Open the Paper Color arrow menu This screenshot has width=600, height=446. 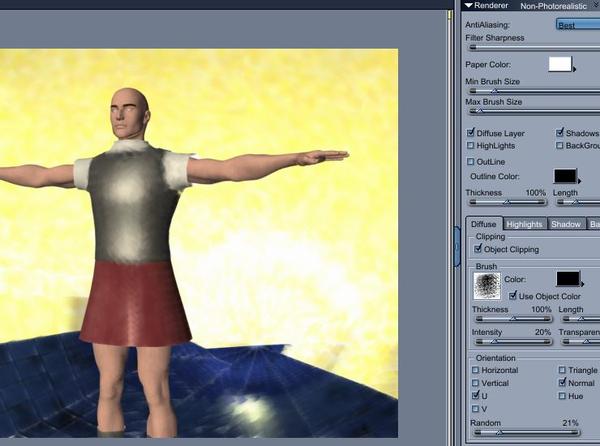point(574,69)
